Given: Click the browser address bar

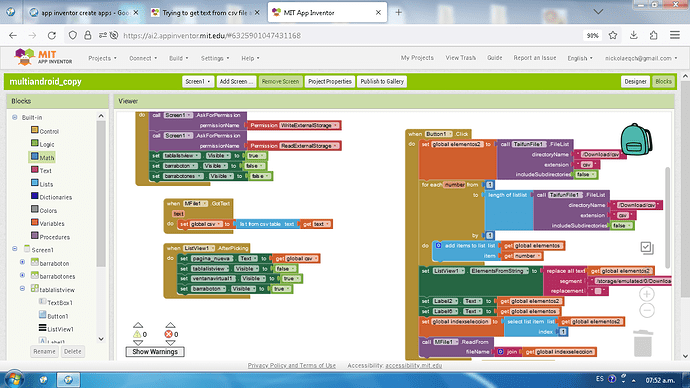Looking at the screenshot, I should coord(348,36).
